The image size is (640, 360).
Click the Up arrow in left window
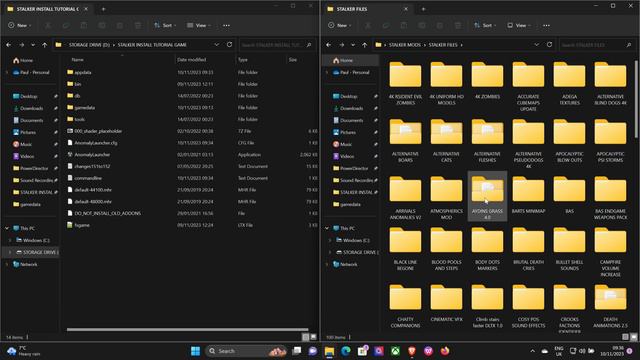coord(44,45)
